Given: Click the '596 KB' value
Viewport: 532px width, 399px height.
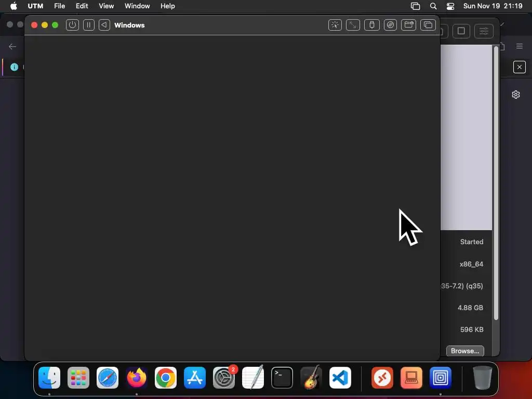Looking at the screenshot, I should pyautogui.click(x=472, y=329).
